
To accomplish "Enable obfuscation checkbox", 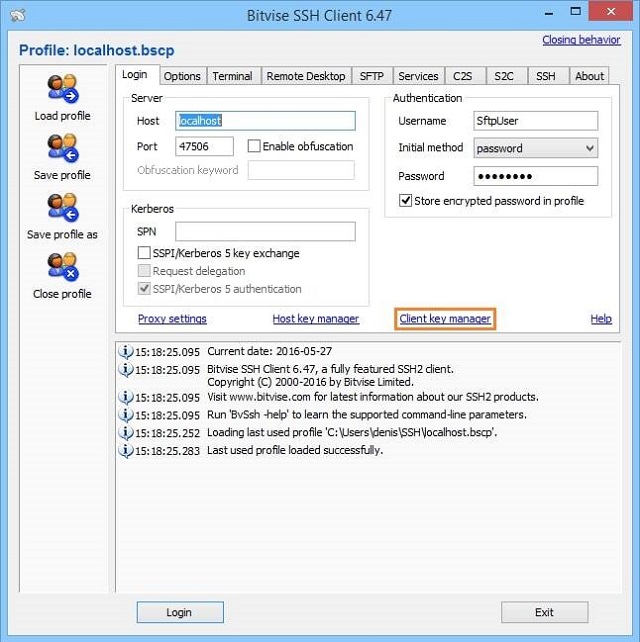I will pos(254,146).
